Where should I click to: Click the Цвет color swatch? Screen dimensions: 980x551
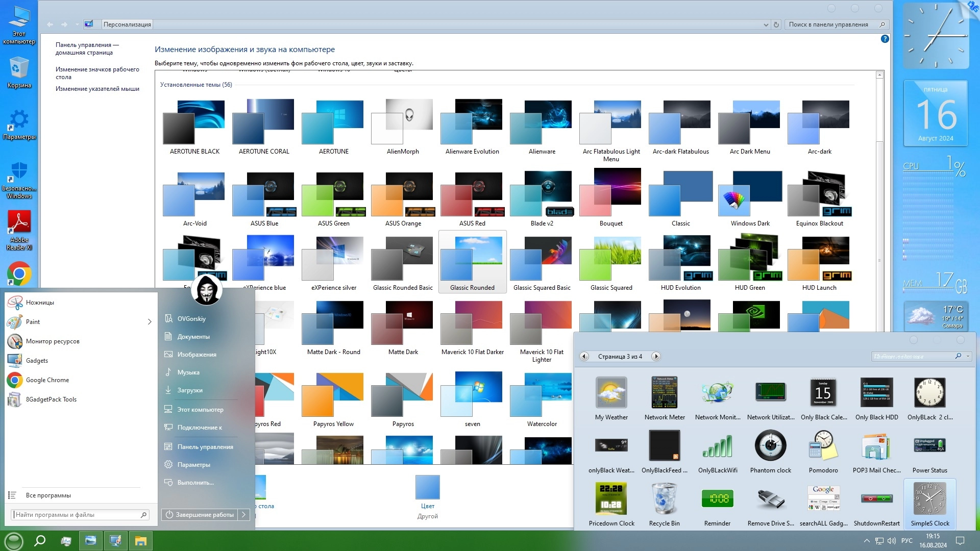click(427, 488)
